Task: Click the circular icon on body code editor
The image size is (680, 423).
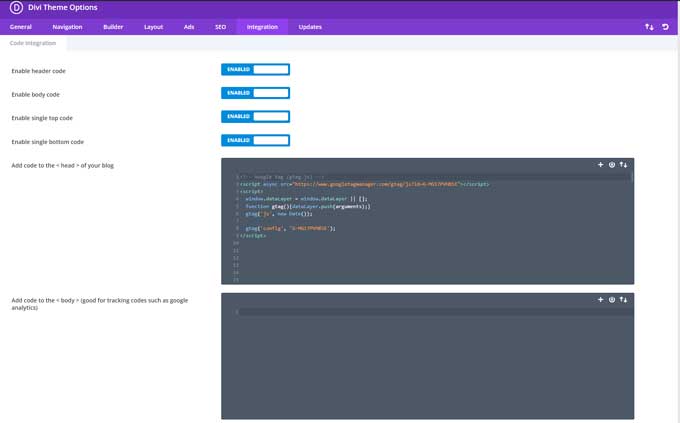Action: click(611, 300)
